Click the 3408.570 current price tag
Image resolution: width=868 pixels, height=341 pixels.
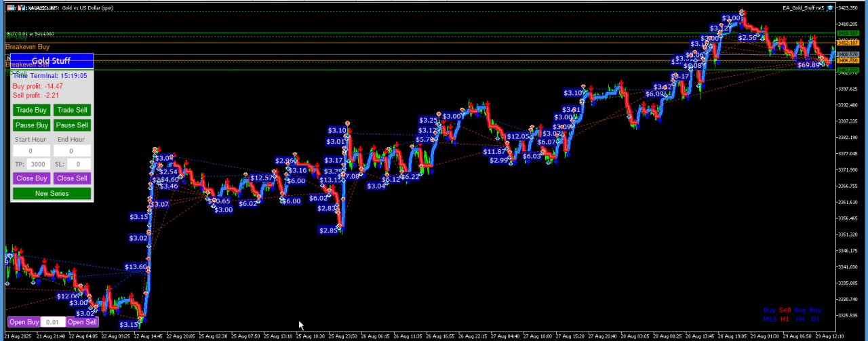click(848, 54)
